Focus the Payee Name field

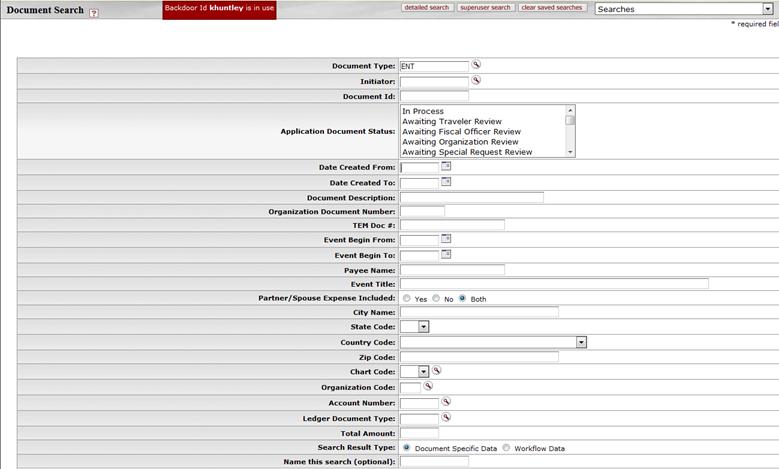click(x=453, y=270)
